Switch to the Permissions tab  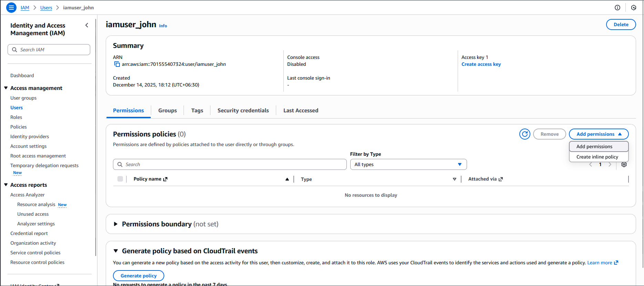[x=128, y=110]
